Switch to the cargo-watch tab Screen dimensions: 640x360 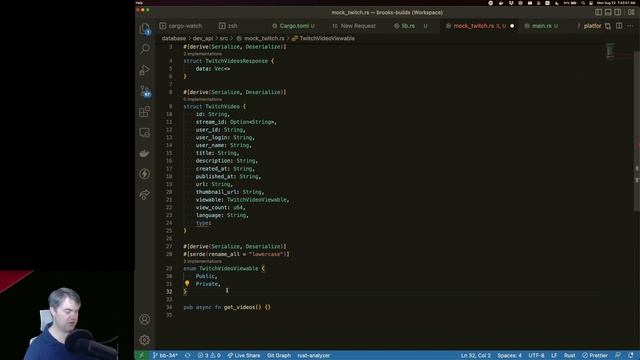pyautogui.click(x=181, y=26)
